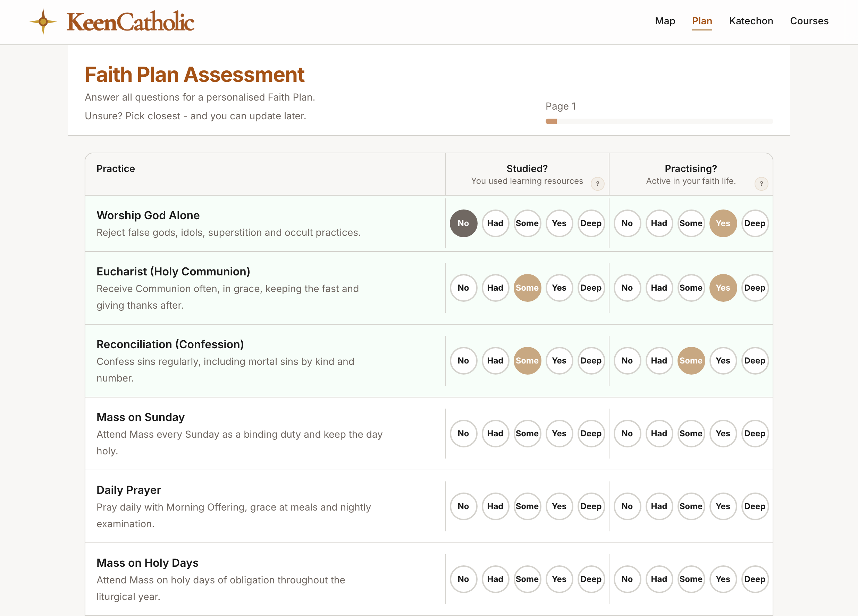Screen dimensions: 858x616
Task: Click the Page 1 progress bar
Action: click(659, 121)
